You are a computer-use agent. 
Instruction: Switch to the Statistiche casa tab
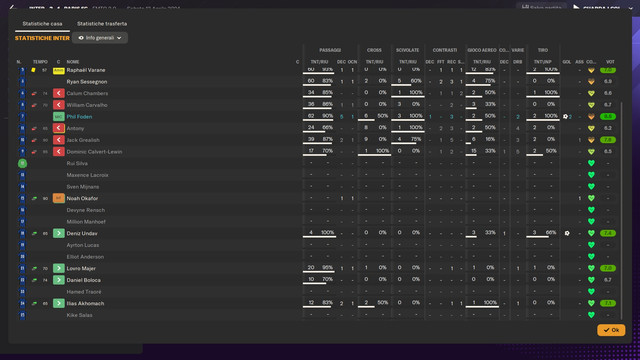pyautogui.click(x=42, y=24)
